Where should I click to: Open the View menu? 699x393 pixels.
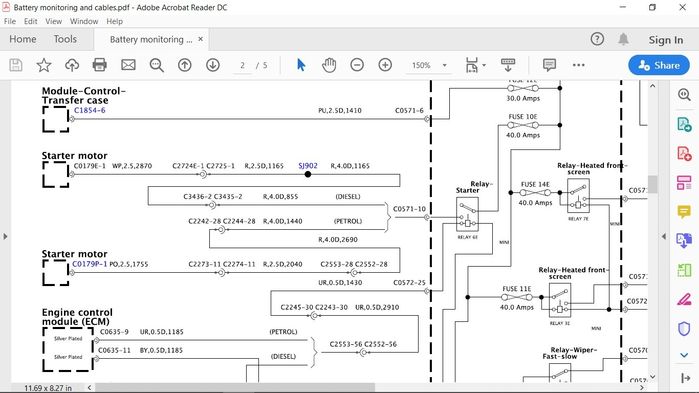tap(53, 21)
